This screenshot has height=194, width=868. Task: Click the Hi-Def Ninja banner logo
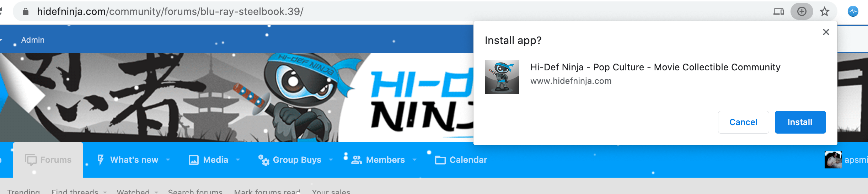point(422,101)
